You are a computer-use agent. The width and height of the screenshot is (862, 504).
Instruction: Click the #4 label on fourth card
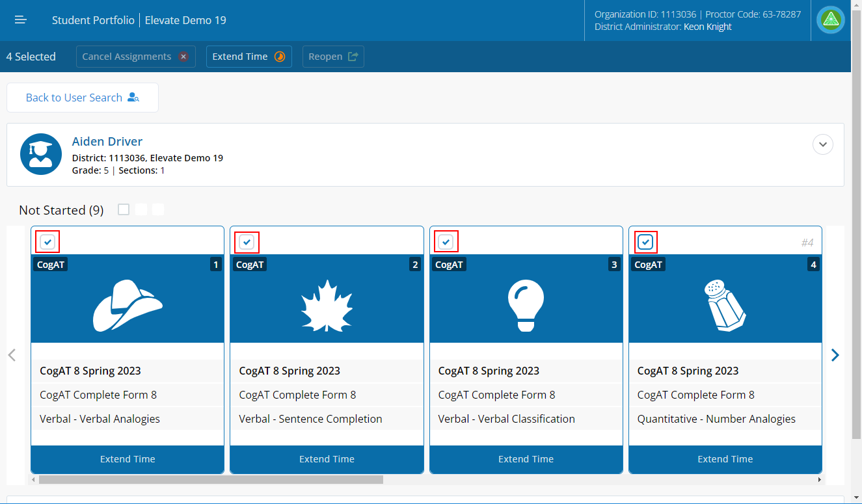(x=807, y=243)
